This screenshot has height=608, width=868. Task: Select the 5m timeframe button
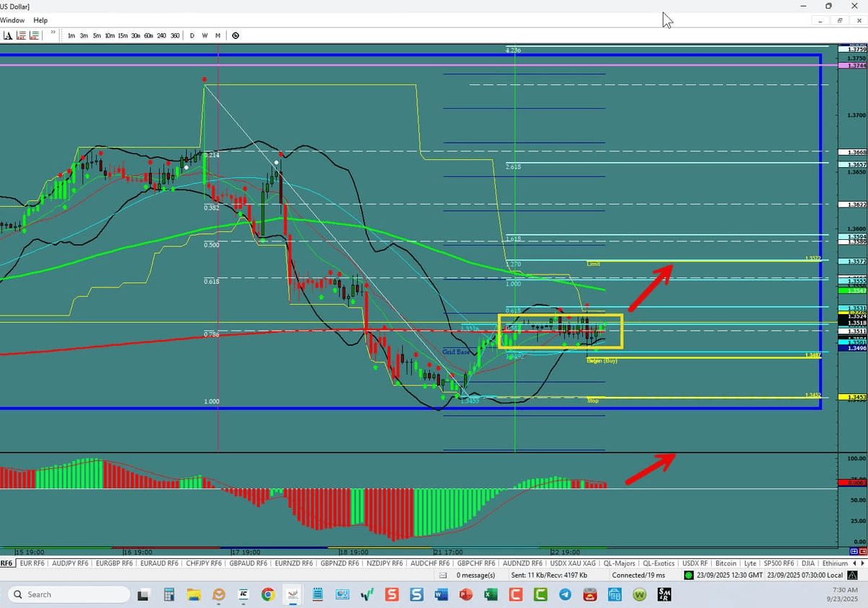click(x=97, y=35)
